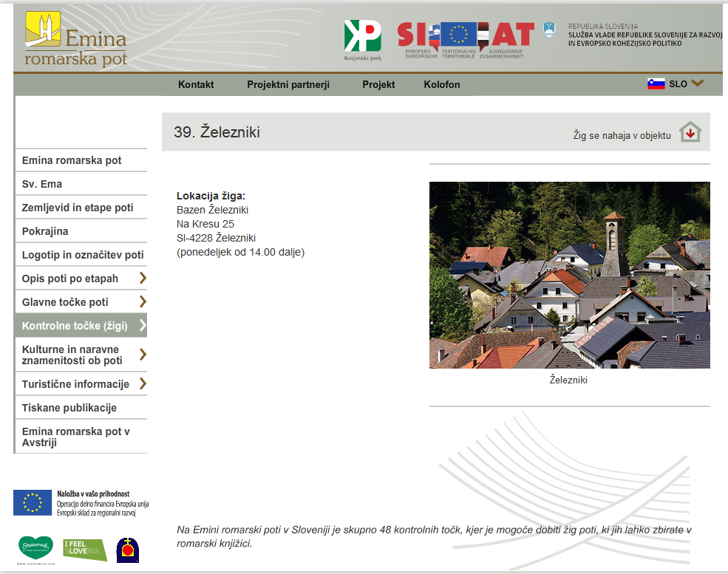Click the Železniki town photo
Image resolution: width=728 pixels, height=574 pixels.
(569, 275)
